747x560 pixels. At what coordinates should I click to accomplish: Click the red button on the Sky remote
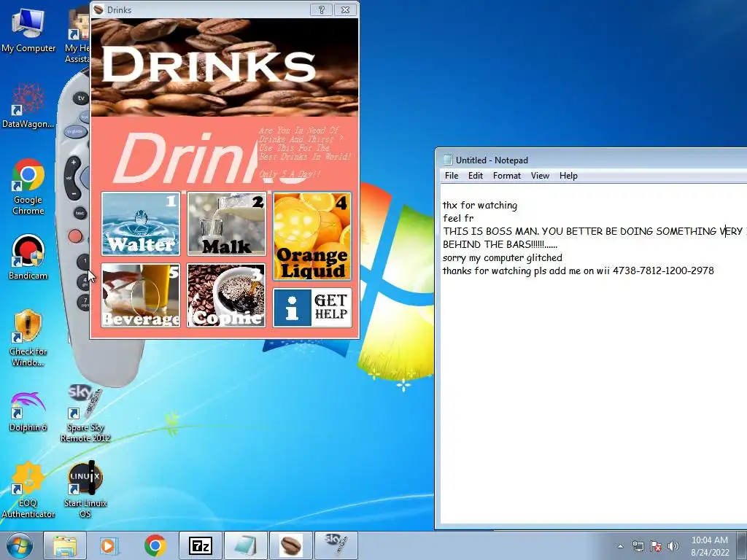click(x=75, y=236)
